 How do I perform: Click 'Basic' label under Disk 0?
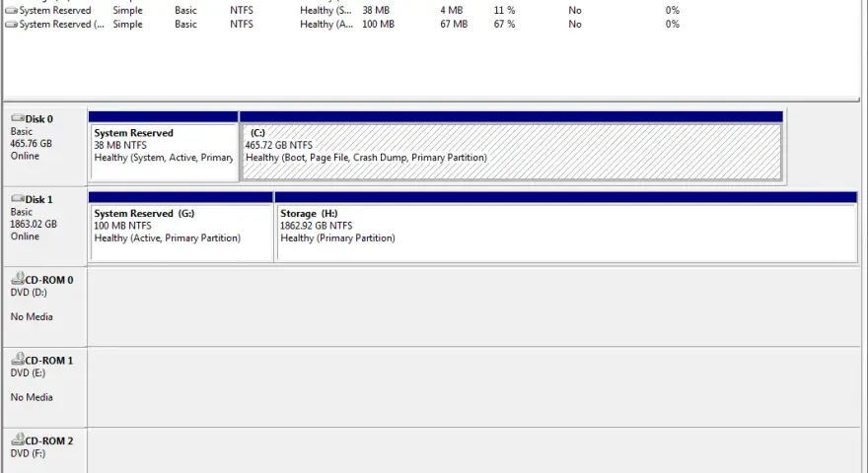click(x=21, y=132)
